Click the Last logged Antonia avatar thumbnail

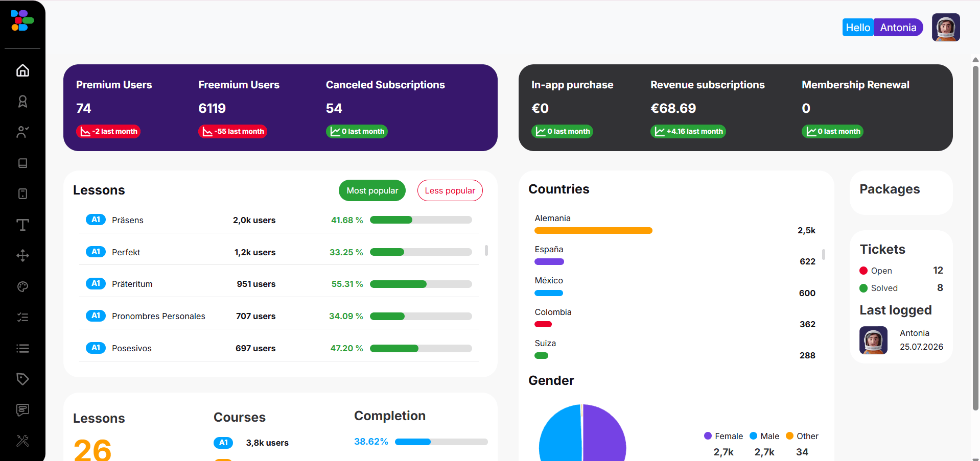873,340
